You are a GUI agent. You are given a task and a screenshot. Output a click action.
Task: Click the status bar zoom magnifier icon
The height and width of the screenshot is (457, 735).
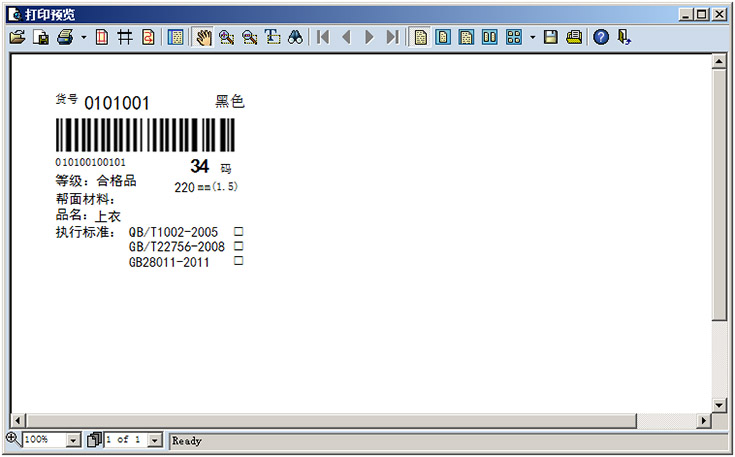coord(13,439)
